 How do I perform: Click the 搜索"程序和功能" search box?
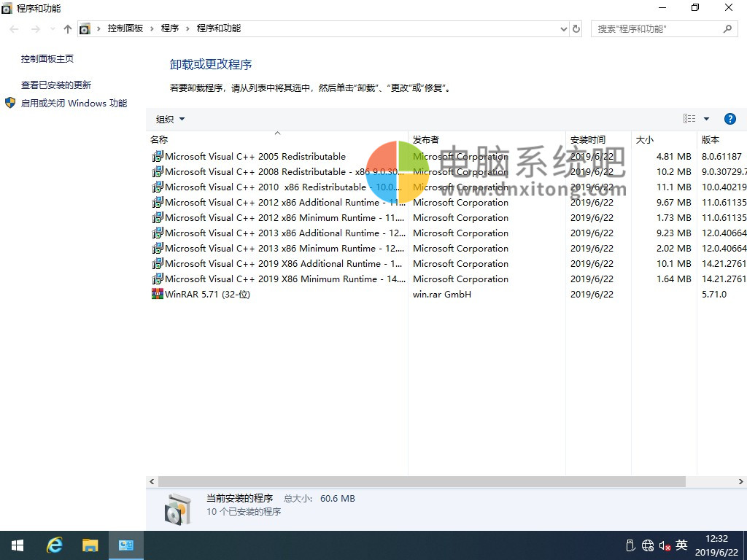pyautogui.click(x=657, y=29)
